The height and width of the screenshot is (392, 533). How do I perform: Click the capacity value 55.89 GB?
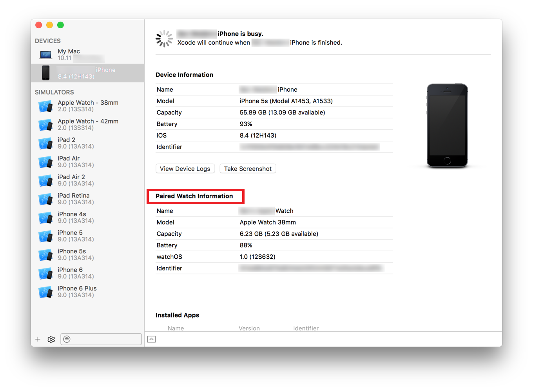[282, 113]
